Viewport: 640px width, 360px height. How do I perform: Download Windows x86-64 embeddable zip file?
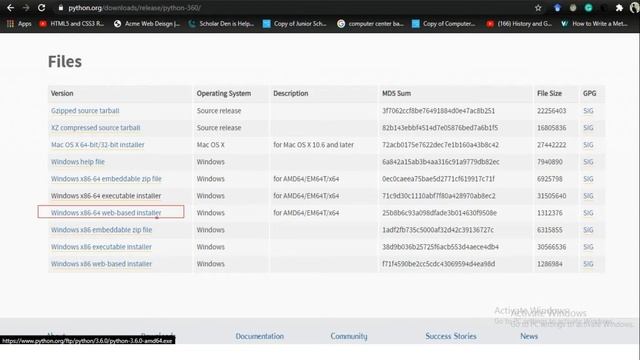pyautogui.click(x=106, y=179)
